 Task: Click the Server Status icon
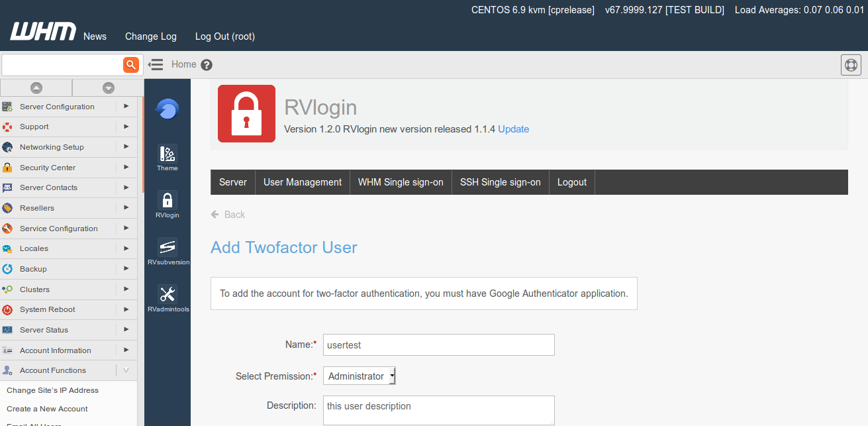[7, 330]
